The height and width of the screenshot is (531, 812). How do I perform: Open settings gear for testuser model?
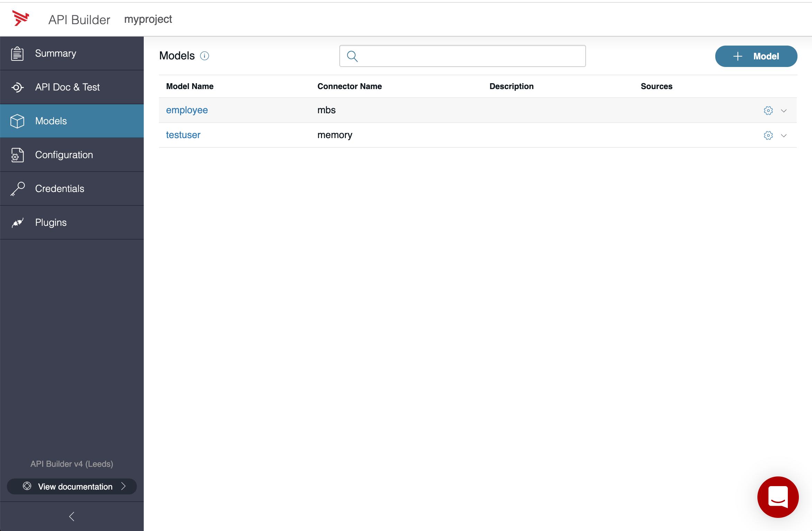pos(768,135)
